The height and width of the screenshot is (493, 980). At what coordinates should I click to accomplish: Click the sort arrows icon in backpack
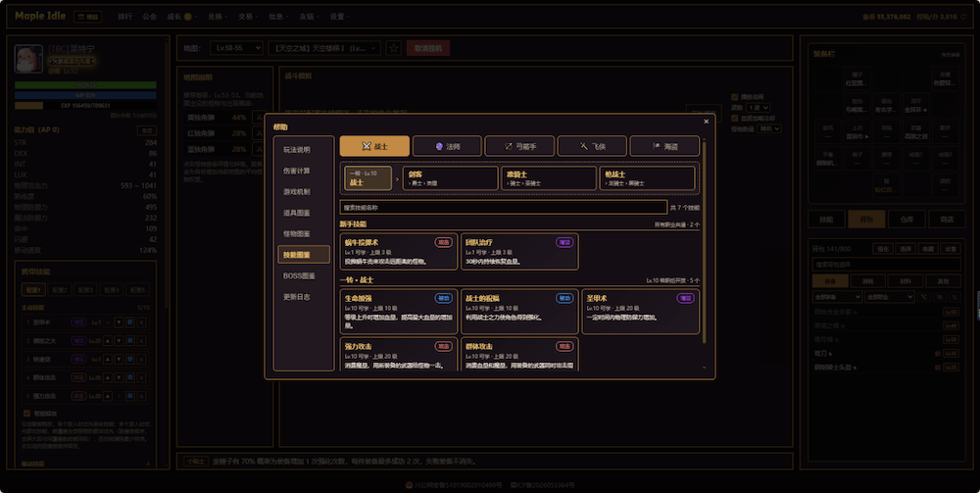coord(955,297)
